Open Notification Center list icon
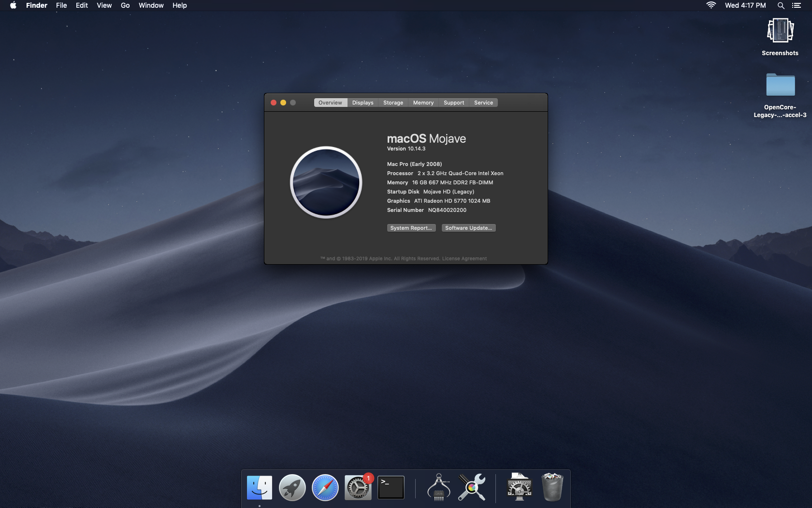This screenshot has width=812, height=508. [797, 5]
